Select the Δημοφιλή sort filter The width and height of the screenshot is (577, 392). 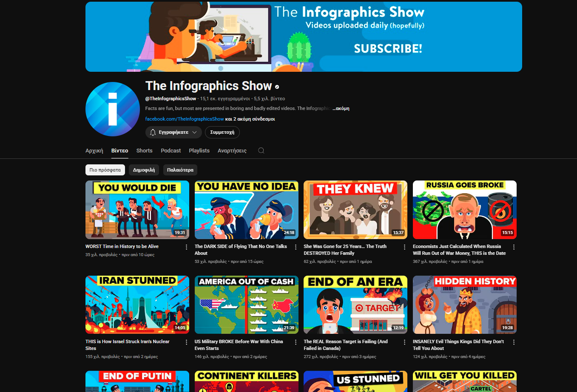pos(144,170)
